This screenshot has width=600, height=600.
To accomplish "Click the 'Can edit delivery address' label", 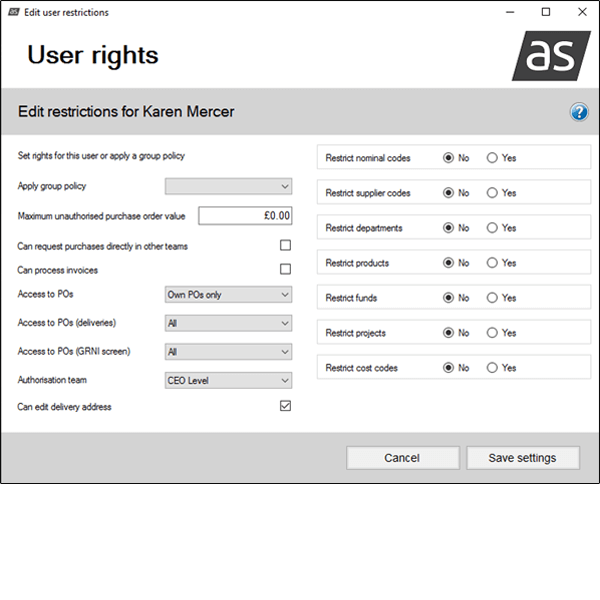I will pos(64,407).
